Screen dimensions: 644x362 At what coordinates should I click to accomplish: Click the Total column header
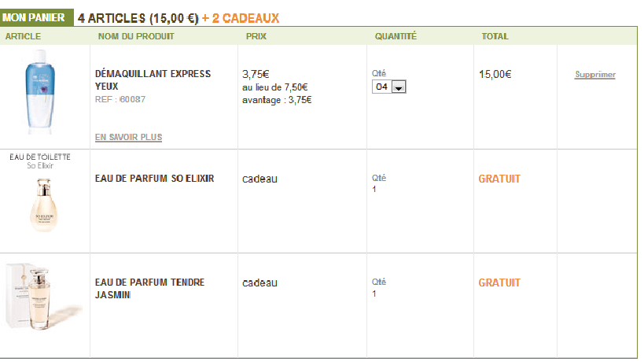[495, 36]
